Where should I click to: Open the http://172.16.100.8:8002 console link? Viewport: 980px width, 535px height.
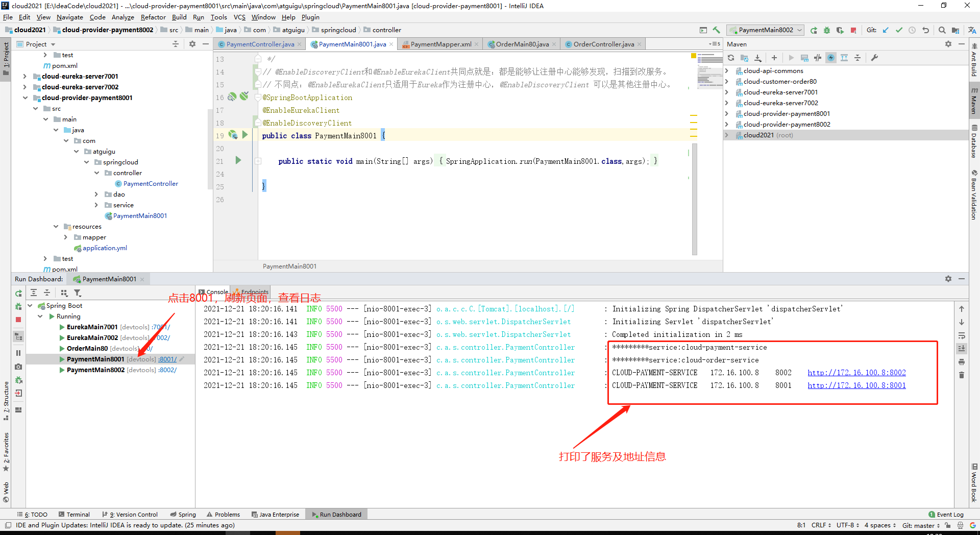pos(856,373)
